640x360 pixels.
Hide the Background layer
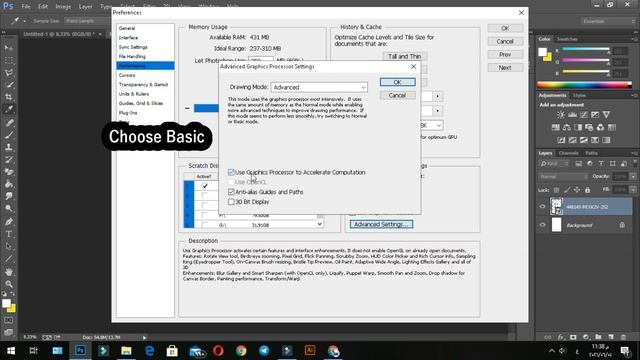coord(542,225)
